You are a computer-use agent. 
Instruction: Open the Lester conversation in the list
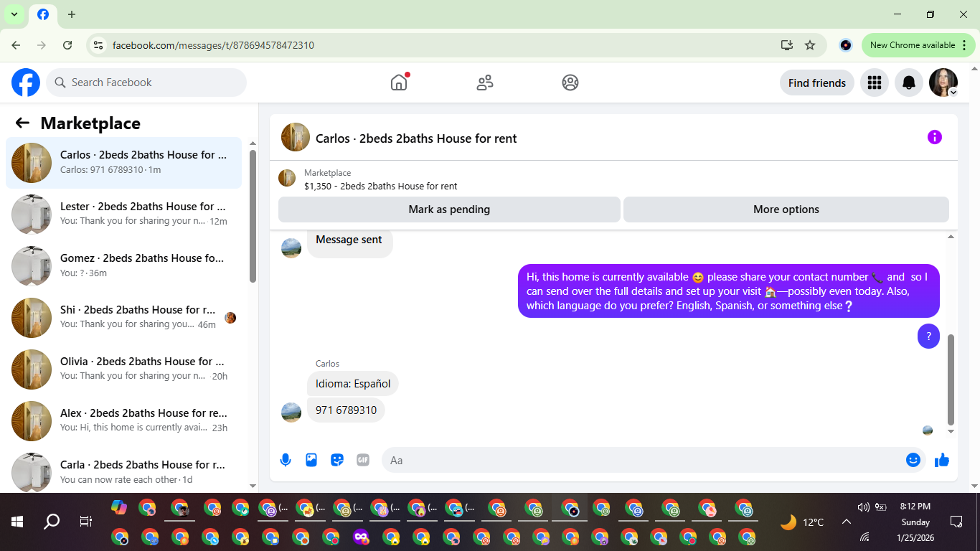pos(124,215)
